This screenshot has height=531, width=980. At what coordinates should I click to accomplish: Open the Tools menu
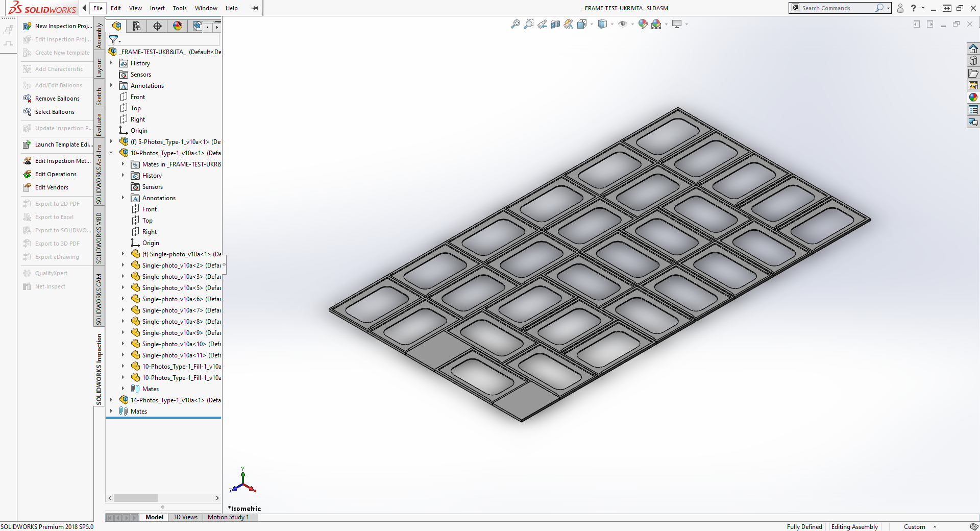click(x=180, y=8)
